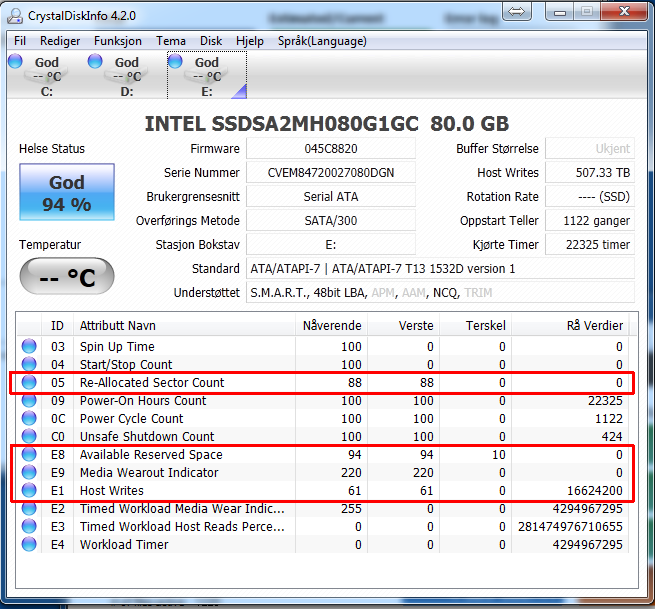
Task: Click raw value 424 for Unsafe Shutdown Count
Action: [612, 436]
